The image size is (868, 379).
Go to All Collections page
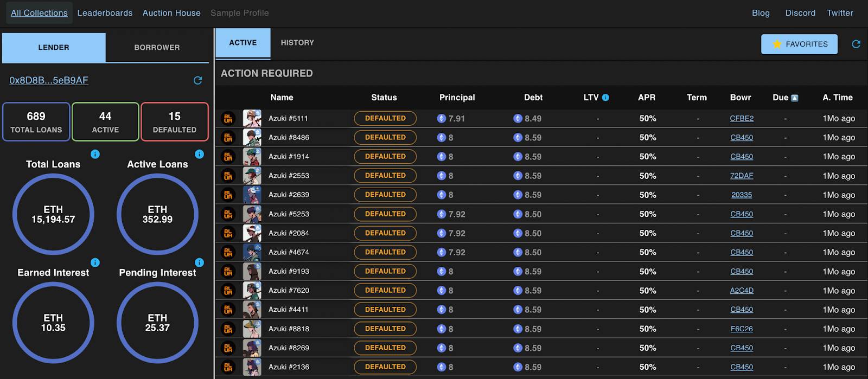tap(39, 13)
